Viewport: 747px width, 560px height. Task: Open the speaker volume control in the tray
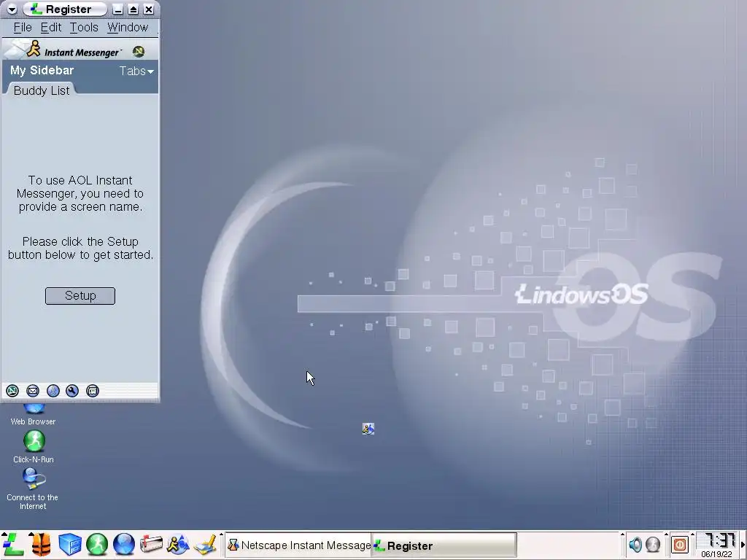[x=635, y=544]
